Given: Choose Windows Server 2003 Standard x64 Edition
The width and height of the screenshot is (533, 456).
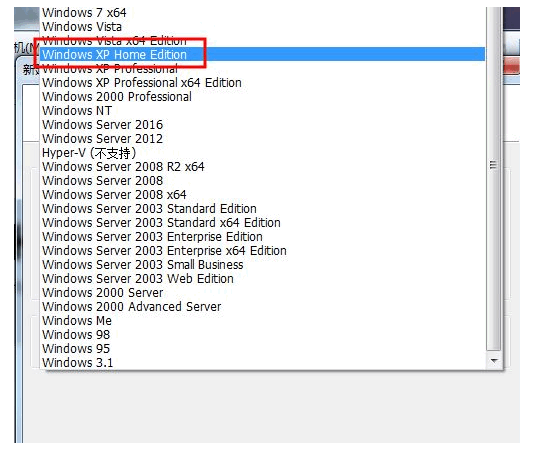Looking at the screenshot, I should pyautogui.click(x=263, y=222).
